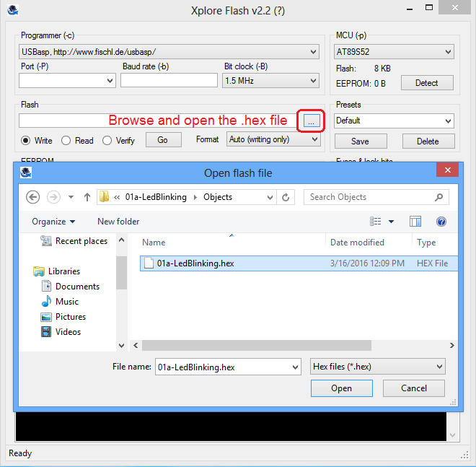Image resolution: width=476 pixels, height=467 pixels.
Task: Refresh the Objects folder listing
Action: tap(286, 197)
